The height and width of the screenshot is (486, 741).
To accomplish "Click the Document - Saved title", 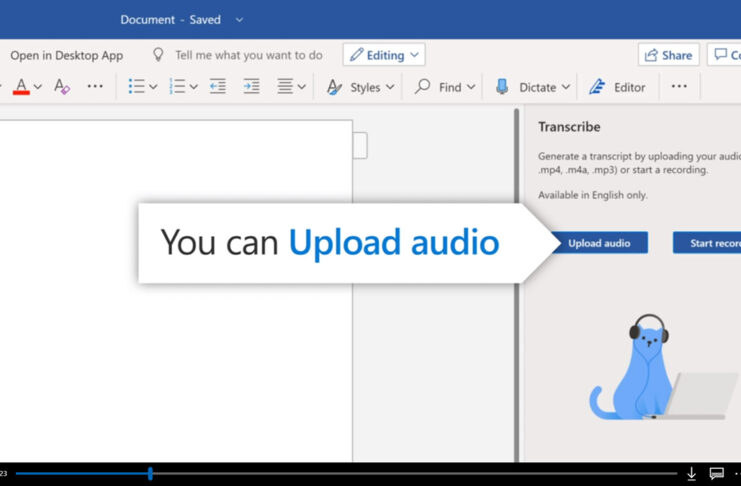I will (x=170, y=20).
